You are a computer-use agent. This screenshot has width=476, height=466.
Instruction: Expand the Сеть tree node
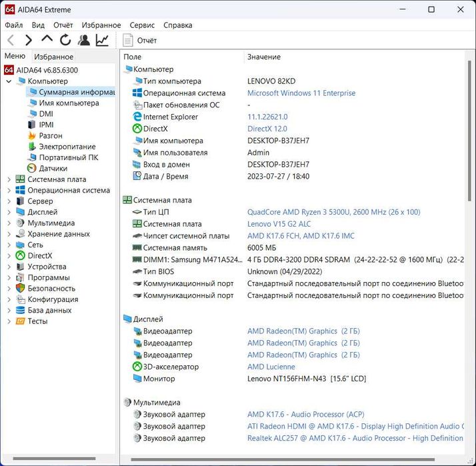click(x=9, y=245)
